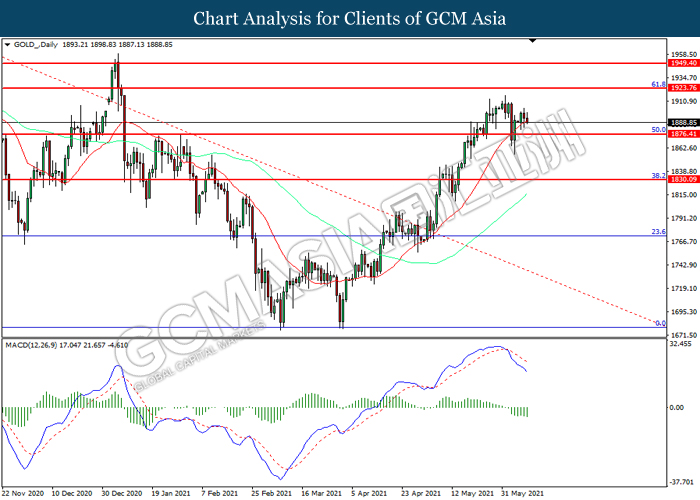Image resolution: width=700 pixels, height=500 pixels.
Task: Select the 1923.76 red price label
Action: (683, 88)
